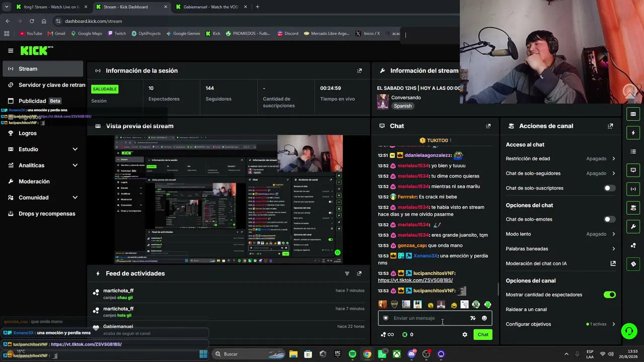Click the chat identity badge in message box

tap(386, 318)
